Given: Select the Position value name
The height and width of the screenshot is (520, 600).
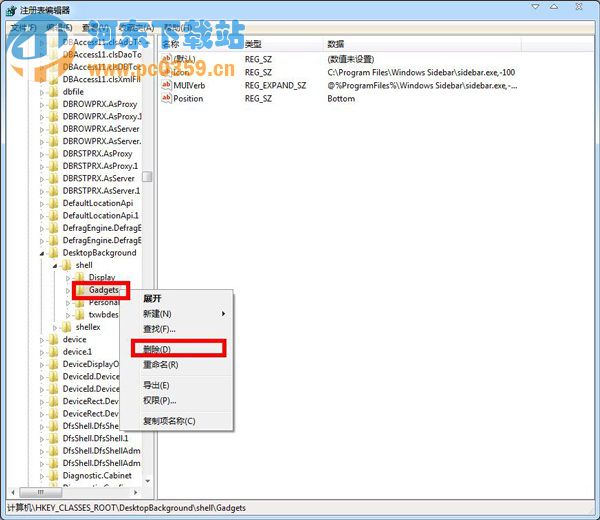Looking at the screenshot, I should pyautogui.click(x=188, y=98).
